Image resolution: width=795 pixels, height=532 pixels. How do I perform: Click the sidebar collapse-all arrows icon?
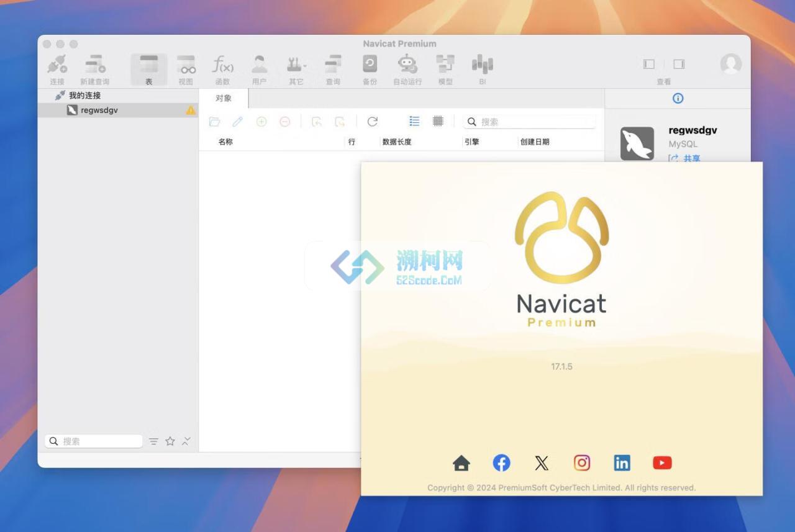(186, 441)
